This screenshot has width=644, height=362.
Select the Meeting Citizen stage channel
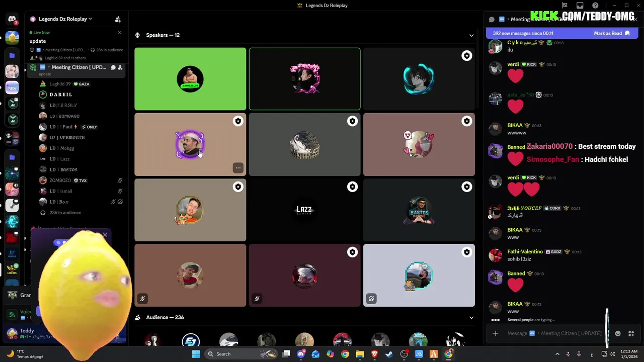pyautogui.click(x=75, y=67)
